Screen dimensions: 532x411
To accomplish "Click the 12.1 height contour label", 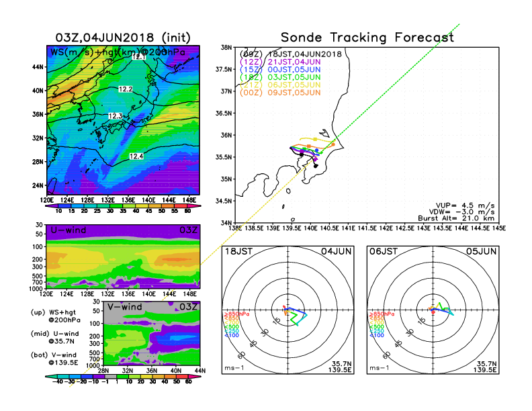I will pyautogui.click(x=138, y=56).
